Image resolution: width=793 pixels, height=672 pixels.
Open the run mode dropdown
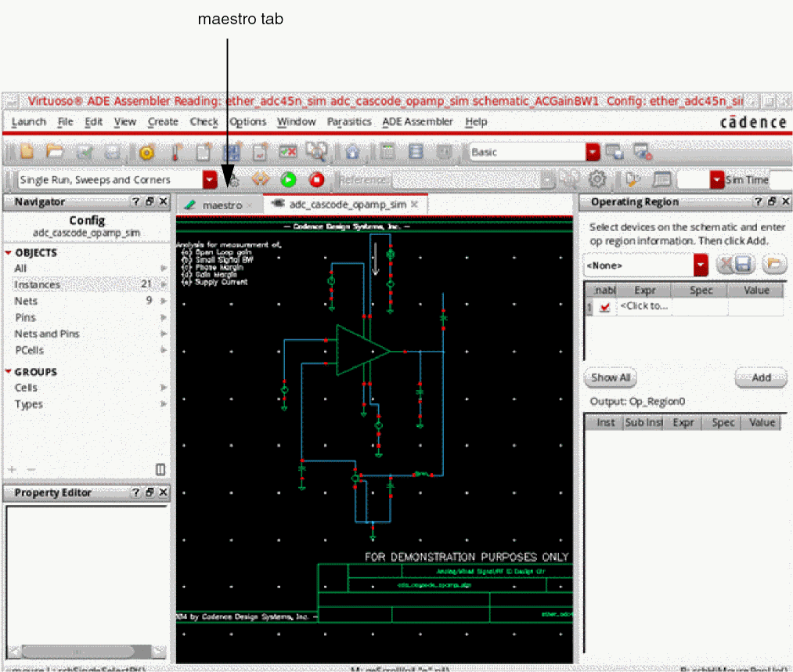pyautogui.click(x=210, y=180)
